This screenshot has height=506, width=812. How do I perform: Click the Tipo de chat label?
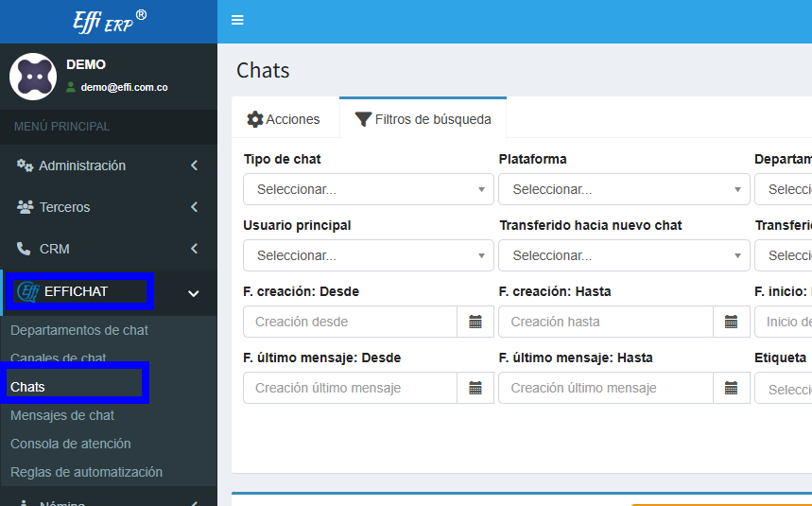(283, 159)
